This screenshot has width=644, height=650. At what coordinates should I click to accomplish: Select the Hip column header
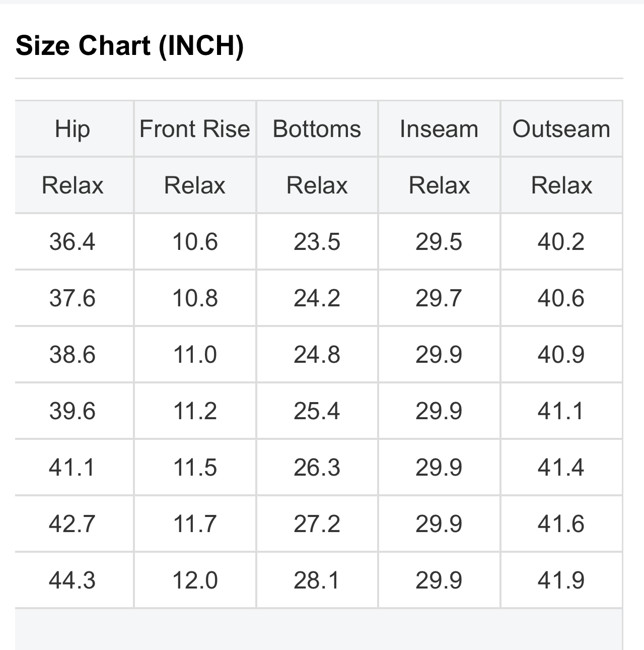73,129
